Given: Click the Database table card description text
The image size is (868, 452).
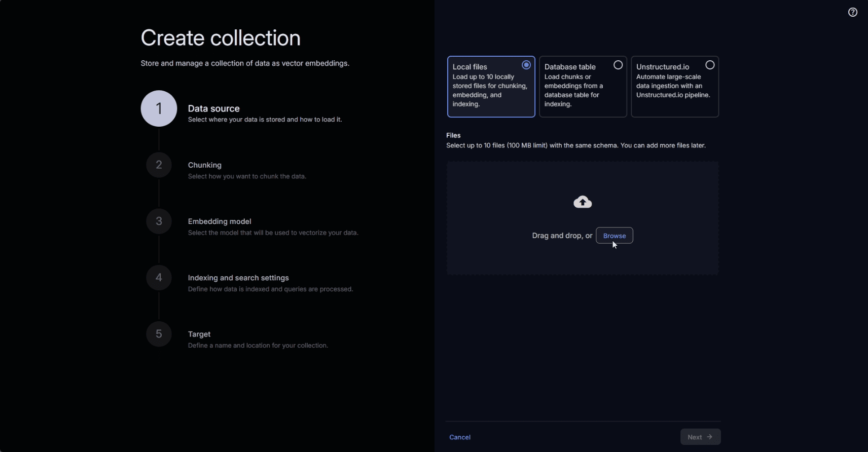Looking at the screenshot, I should click(574, 91).
